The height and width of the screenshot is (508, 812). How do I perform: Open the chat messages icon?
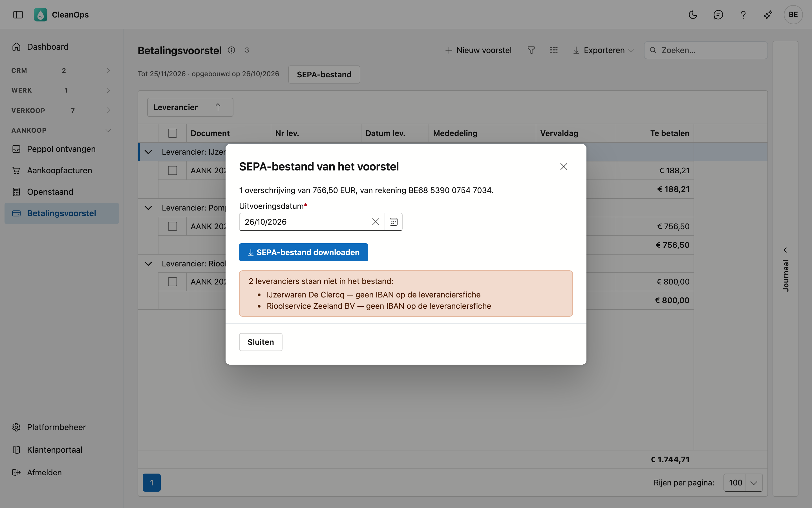718,15
